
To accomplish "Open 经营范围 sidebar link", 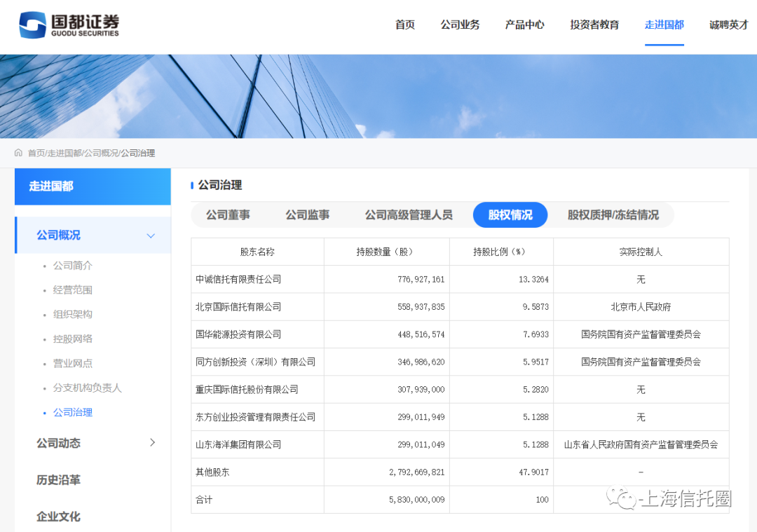I will (72, 289).
